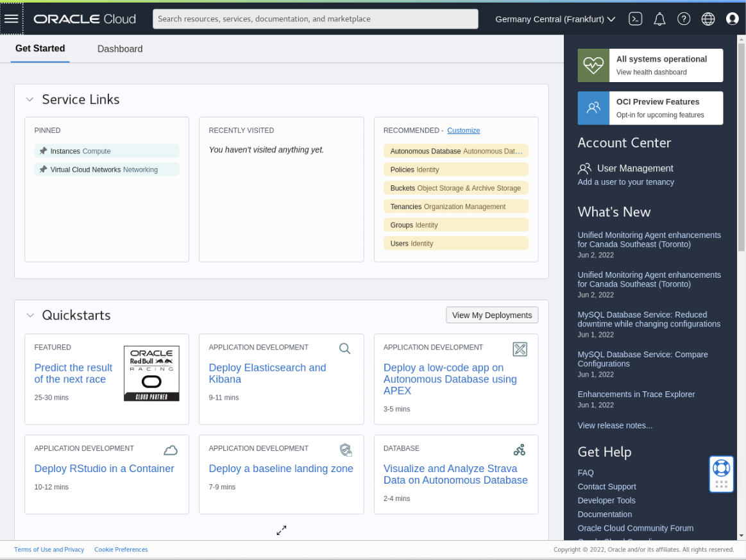The height and width of the screenshot is (560, 746).
Task: Click the Oracle Cloud logo
Action: [85, 19]
